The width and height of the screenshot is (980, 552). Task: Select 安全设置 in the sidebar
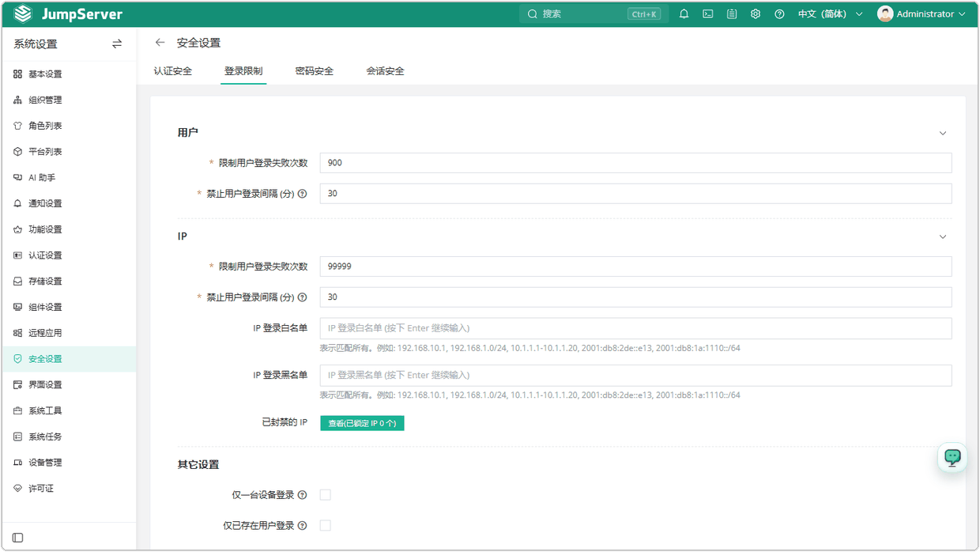(x=68, y=359)
